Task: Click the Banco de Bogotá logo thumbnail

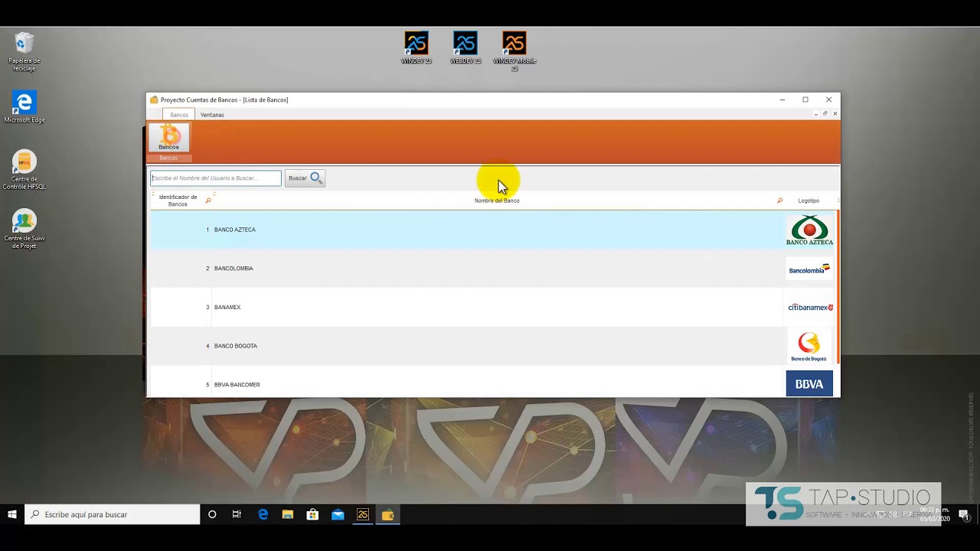Action: [x=808, y=347]
